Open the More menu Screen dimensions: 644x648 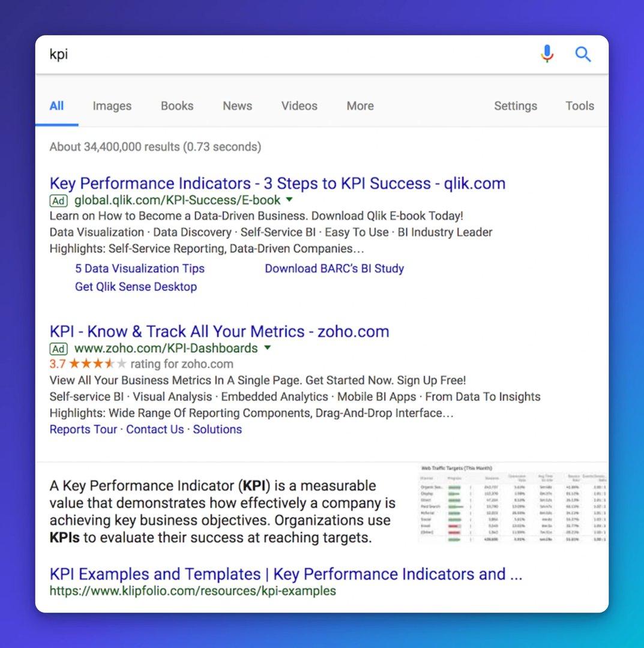pos(360,106)
